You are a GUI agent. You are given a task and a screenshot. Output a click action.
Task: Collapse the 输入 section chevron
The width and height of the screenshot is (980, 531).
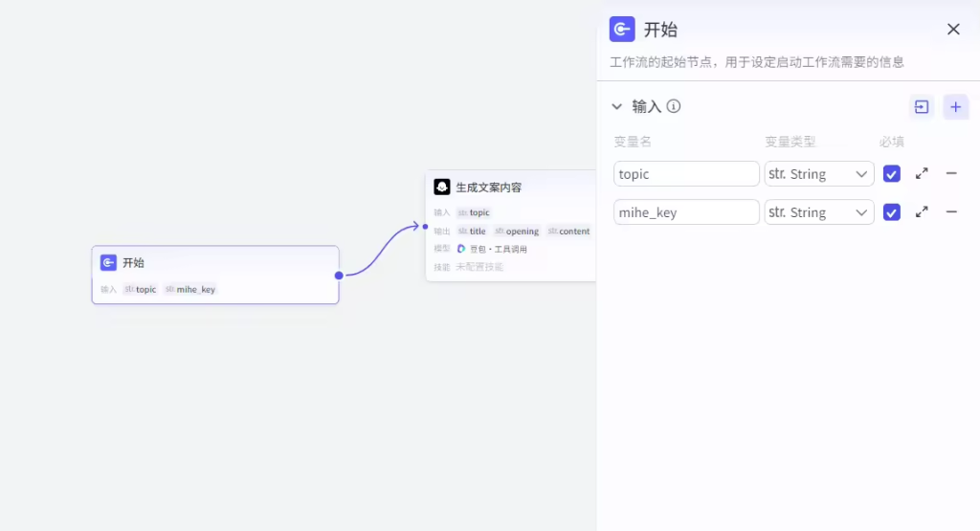(x=617, y=106)
